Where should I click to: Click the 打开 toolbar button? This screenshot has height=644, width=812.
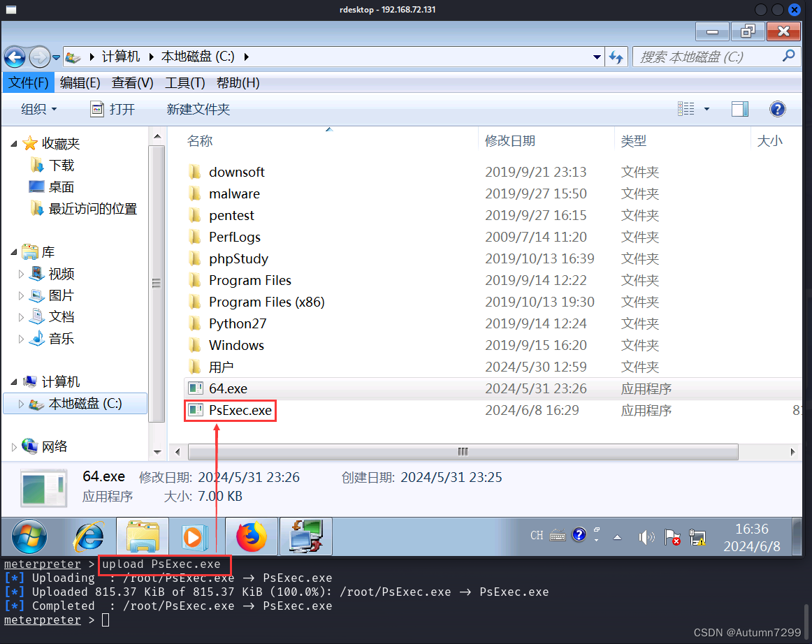[x=113, y=109]
